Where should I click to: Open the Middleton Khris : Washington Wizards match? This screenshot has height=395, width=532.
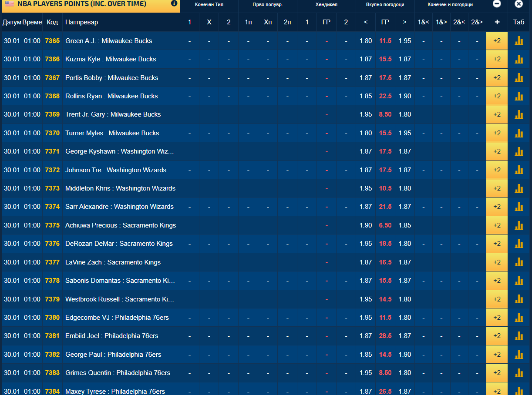[x=120, y=188]
